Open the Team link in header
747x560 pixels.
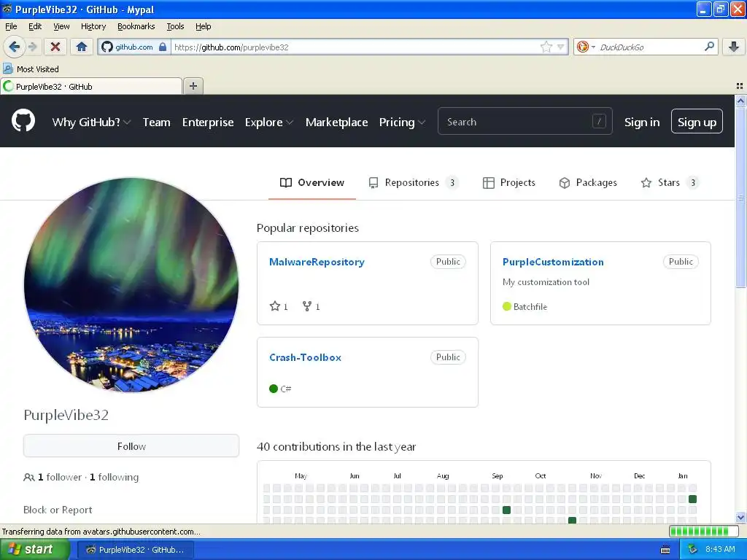tap(156, 122)
